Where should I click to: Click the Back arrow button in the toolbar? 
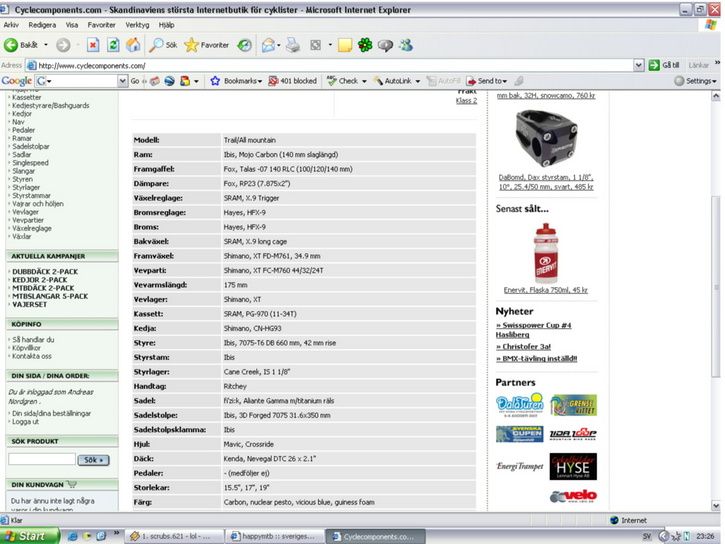pos(12,45)
